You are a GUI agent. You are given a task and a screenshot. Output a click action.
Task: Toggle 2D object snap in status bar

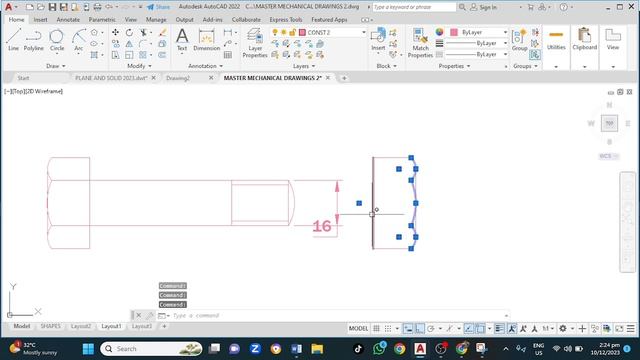point(480,329)
